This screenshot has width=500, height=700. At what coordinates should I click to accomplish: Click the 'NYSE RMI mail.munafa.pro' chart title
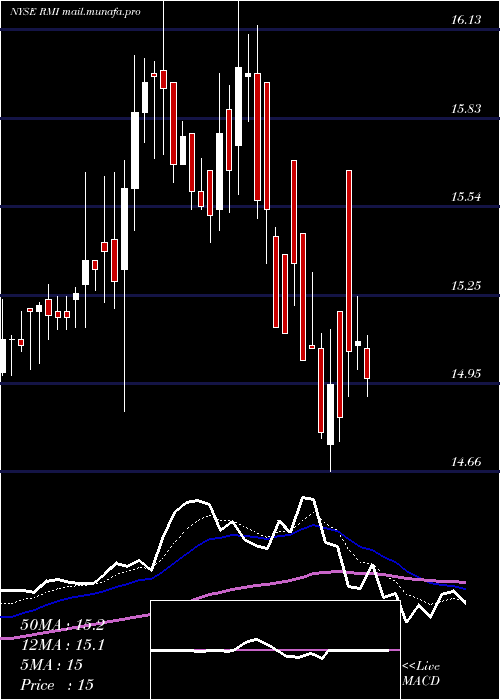75,12
